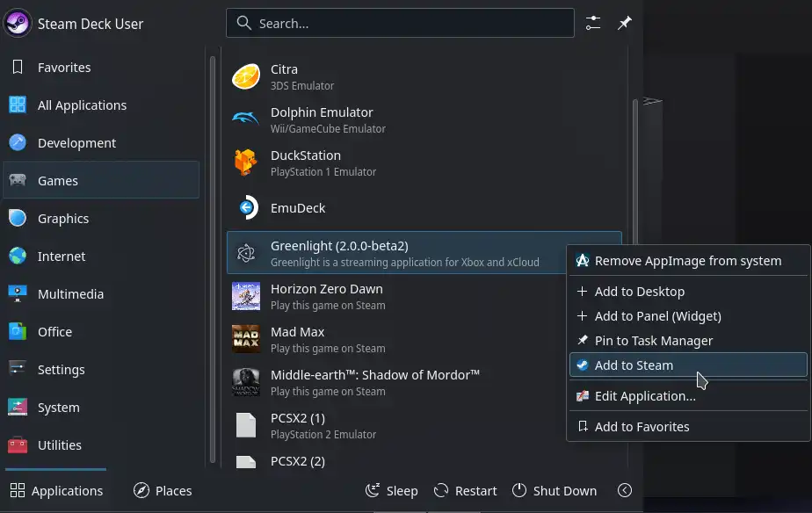Screen dimensions: 812x513
Task: Switch to the Places tab
Action: (163, 491)
